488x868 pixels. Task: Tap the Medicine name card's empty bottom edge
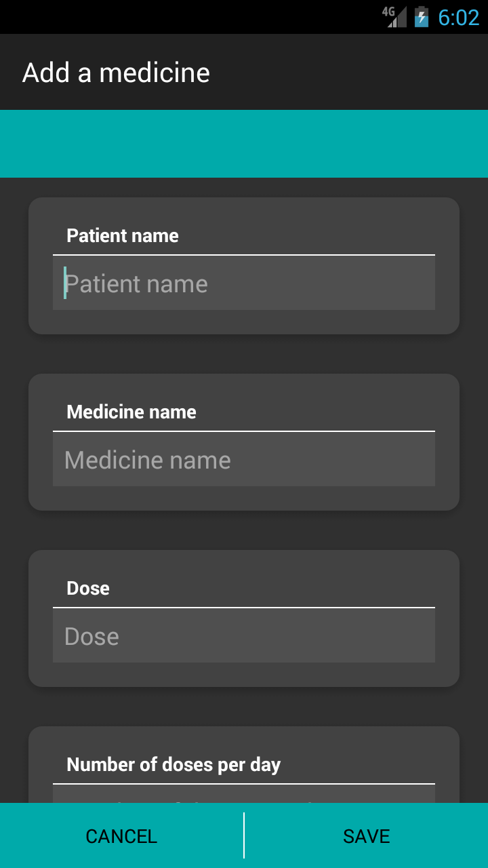pos(244,498)
